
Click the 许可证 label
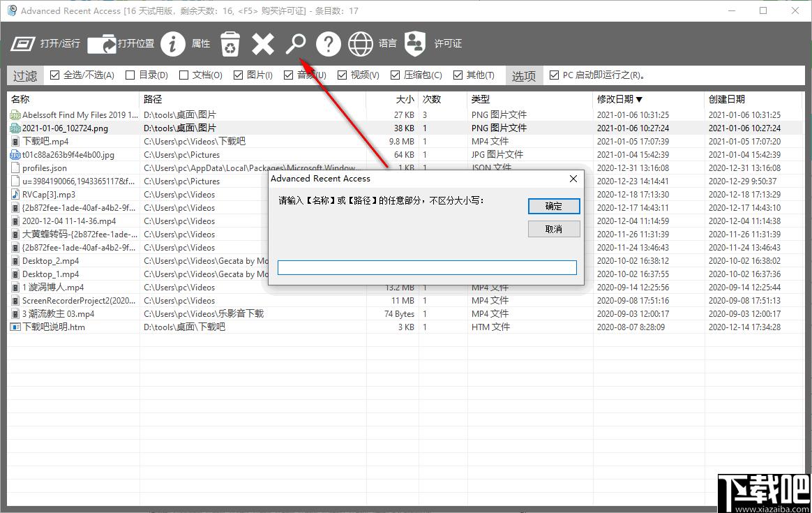point(448,43)
